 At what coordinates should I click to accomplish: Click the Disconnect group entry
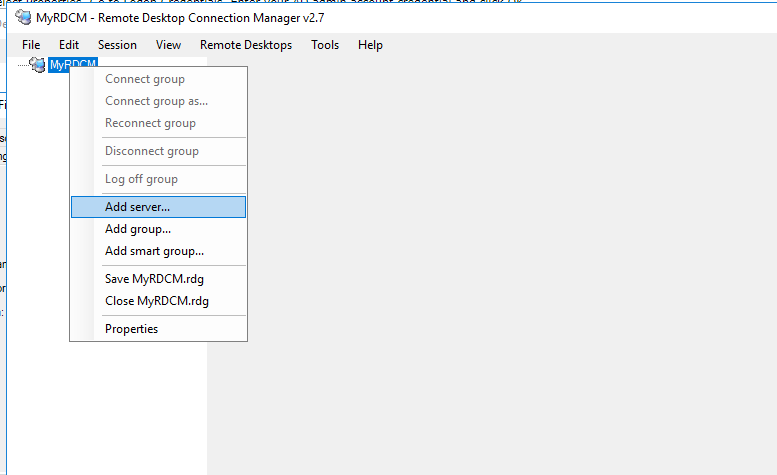coord(158,151)
